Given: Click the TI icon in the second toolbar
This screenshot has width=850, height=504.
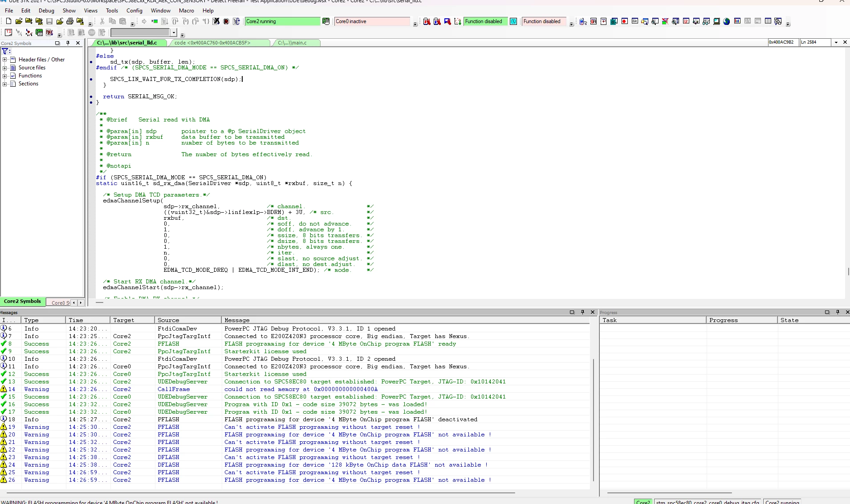Looking at the screenshot, I should pyautogui.click(x=8, y=32).
